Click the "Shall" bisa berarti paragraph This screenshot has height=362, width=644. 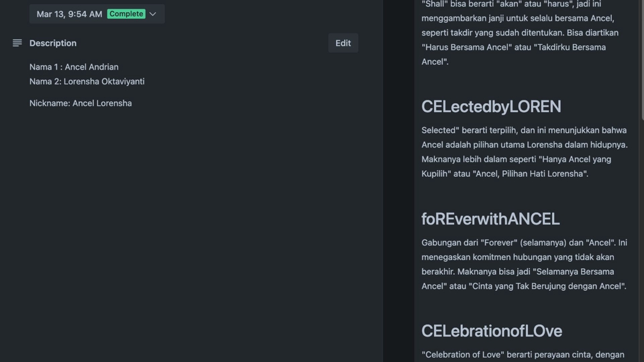tap(525, 32)
